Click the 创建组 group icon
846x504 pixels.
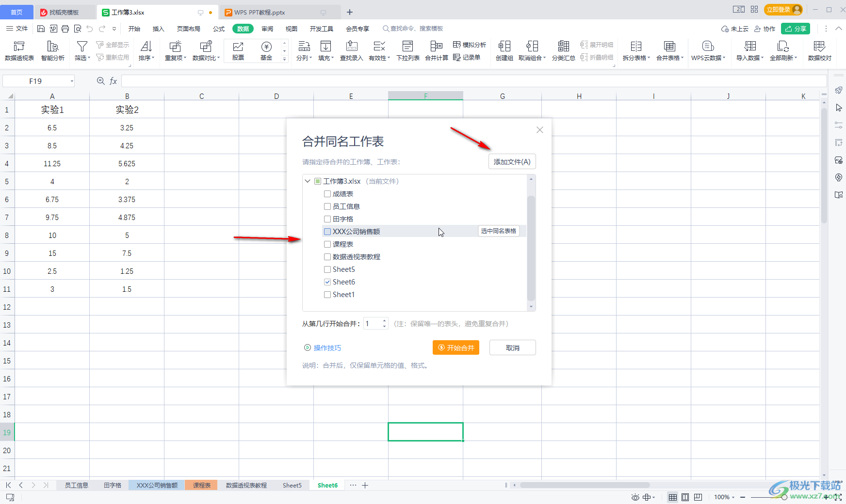click(x=504, y=47)
